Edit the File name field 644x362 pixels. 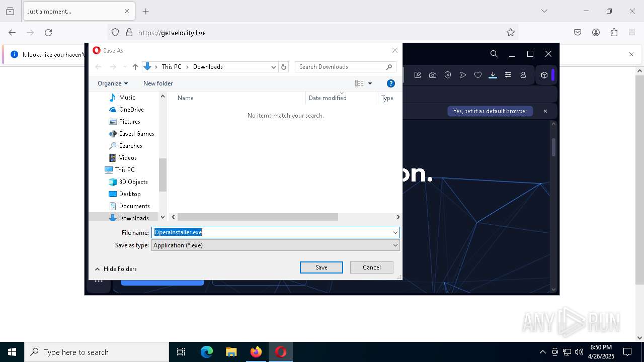point(272,232)
